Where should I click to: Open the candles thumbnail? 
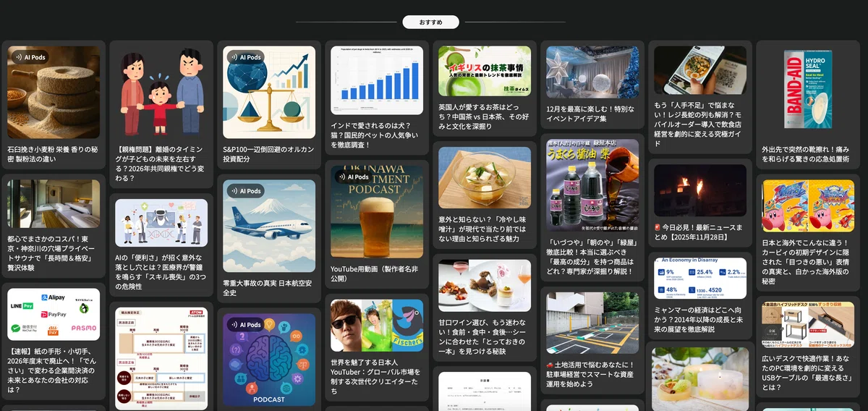pyautogui.click(x=700, y=379)
